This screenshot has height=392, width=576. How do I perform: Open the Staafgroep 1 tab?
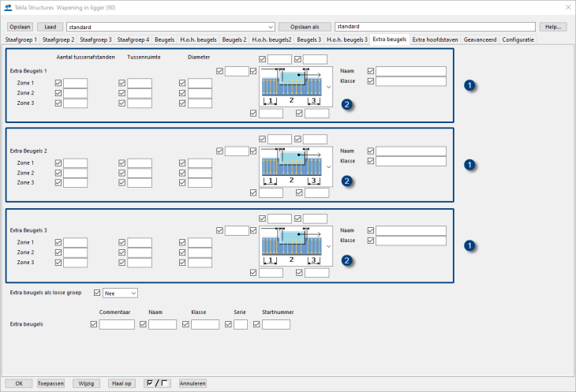pos(21,39)
